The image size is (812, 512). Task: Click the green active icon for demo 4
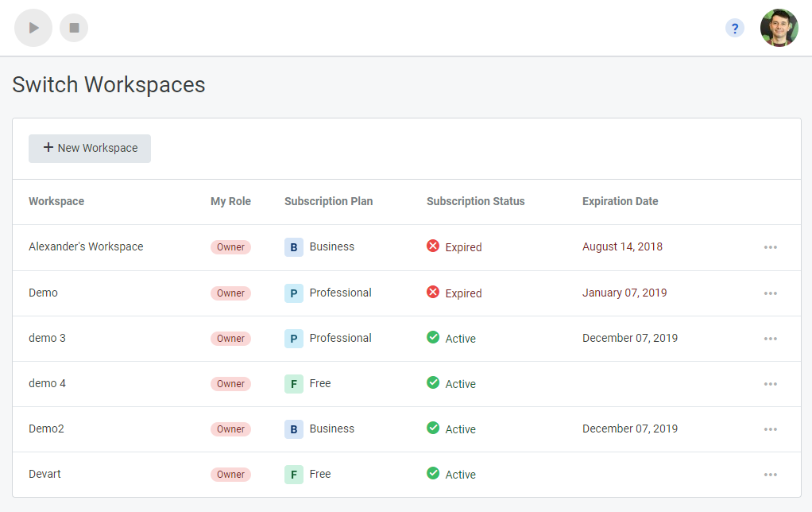(x=433, y=382)
